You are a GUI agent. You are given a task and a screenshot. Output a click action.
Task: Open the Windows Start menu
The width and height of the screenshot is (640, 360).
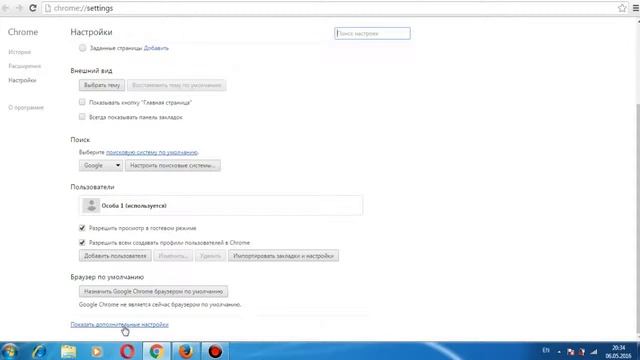[x=9, y=351]
